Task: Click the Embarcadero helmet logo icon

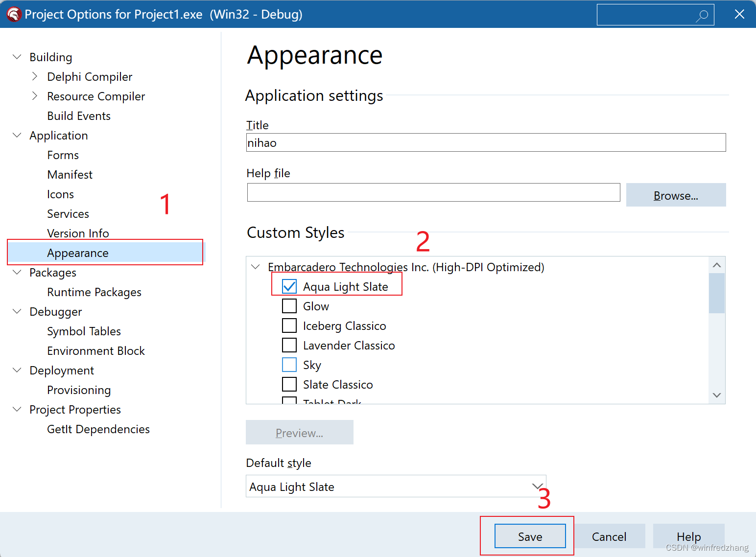Action: (14, 14)
